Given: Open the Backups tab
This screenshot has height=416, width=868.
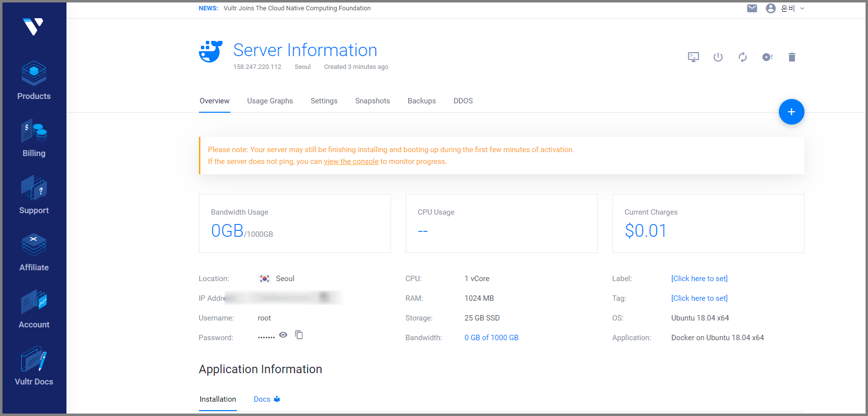Looking at the screenshot, I should (x=421, y=101).
